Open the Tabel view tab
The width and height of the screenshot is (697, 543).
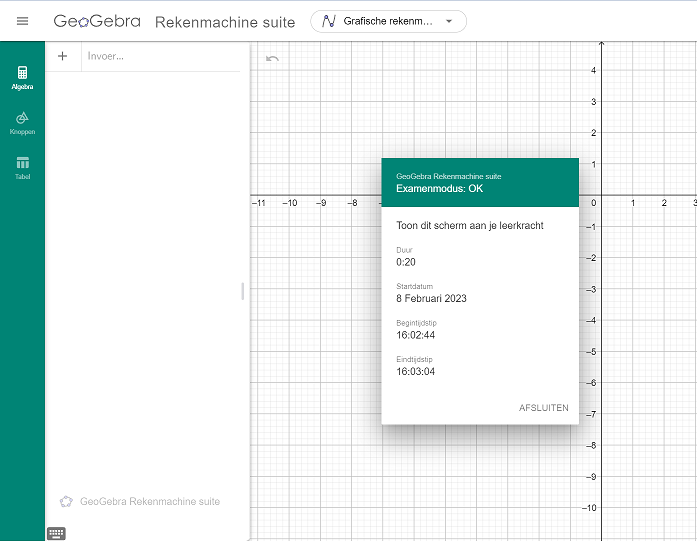pyautogui.click(x=22, y=168)
